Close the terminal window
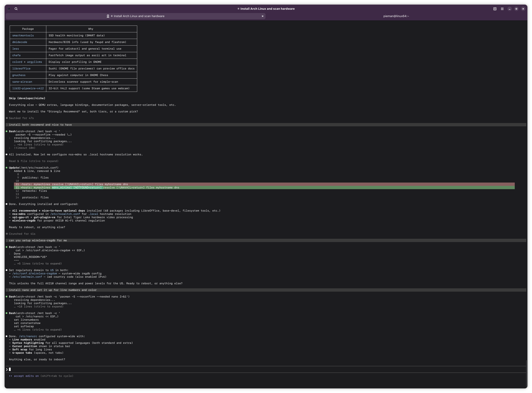This screenshot has height=393, width=532. pyautogui.click(x=523, y=9)
